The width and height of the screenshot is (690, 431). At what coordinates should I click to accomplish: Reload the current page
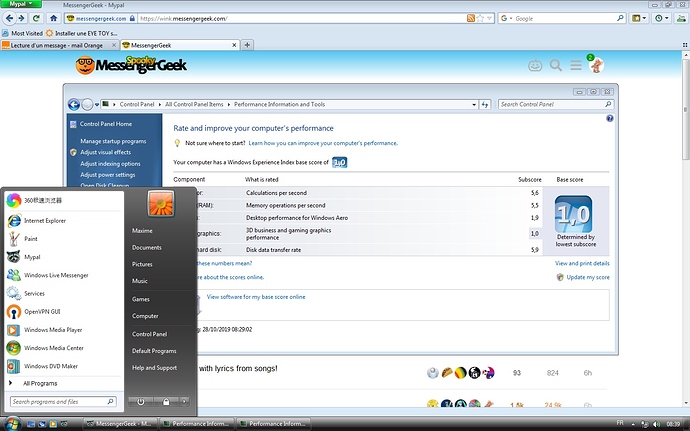tap(37, 18)
